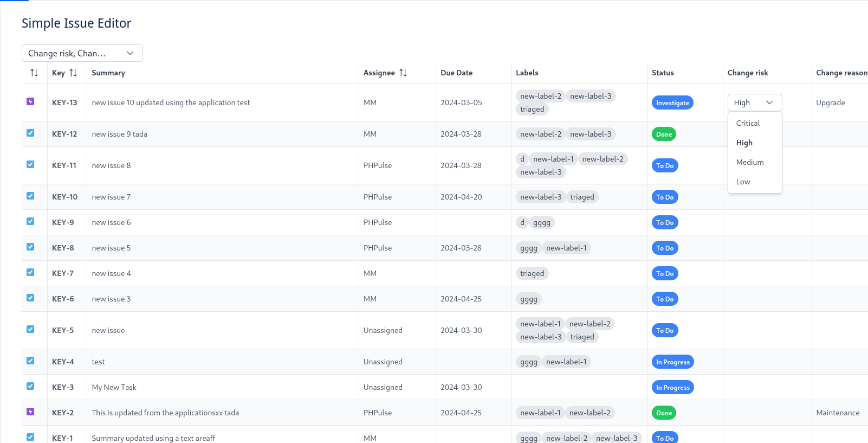This screenshot has width=868, height=443.
Task: Choose Medium in the change risk list
Action: click(755, 162)
